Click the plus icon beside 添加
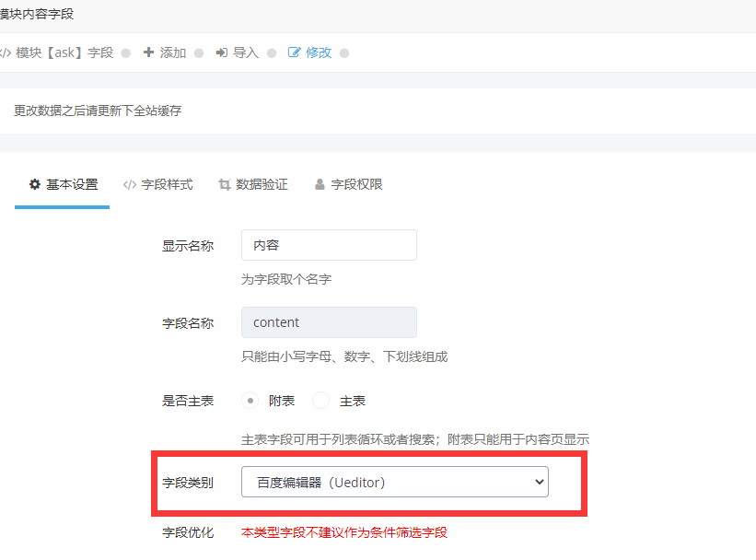 (x=148, y=52)
